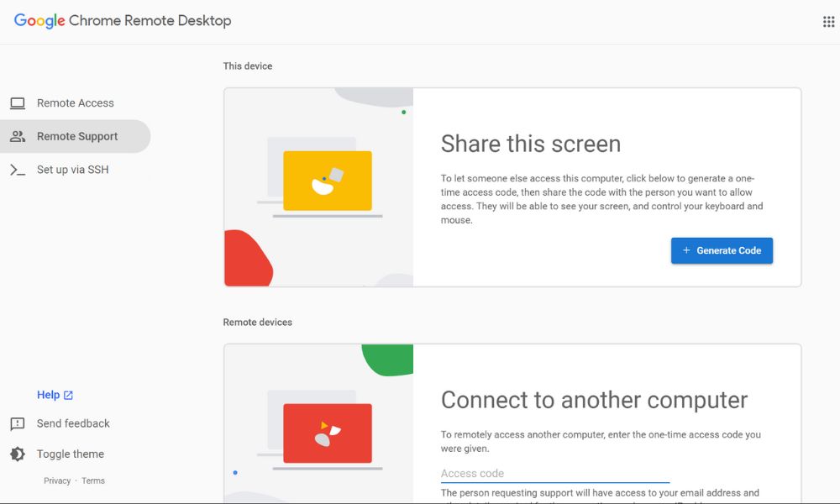Click the Toggle theme brightness icon
The height and width of the screenshot is (504, 840).
click(18, 454)
